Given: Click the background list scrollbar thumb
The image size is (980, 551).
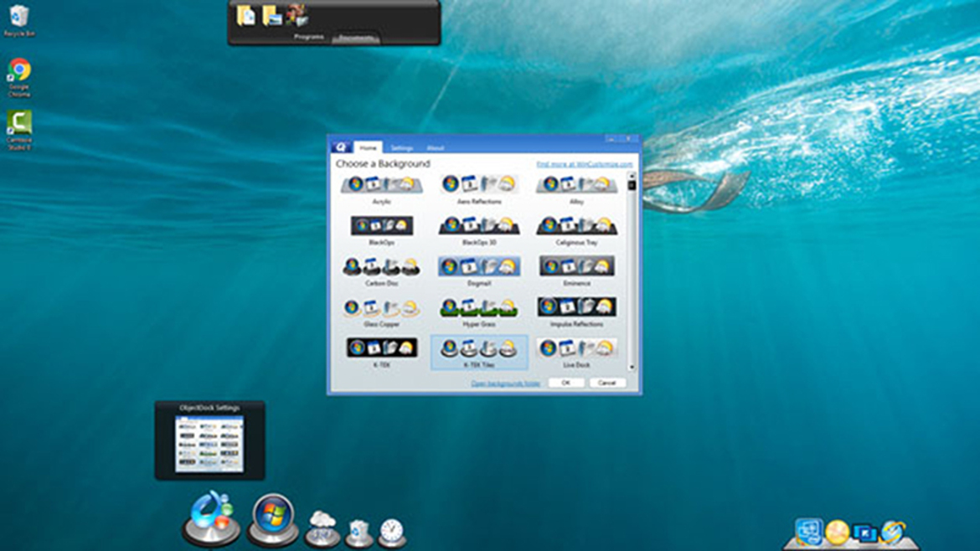Looking at the screenshot, I should pyautogui.click(x=632, y=186).
